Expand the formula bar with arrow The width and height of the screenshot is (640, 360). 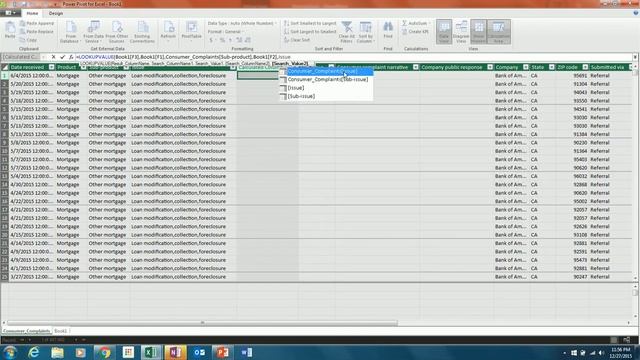pos(635,57)
